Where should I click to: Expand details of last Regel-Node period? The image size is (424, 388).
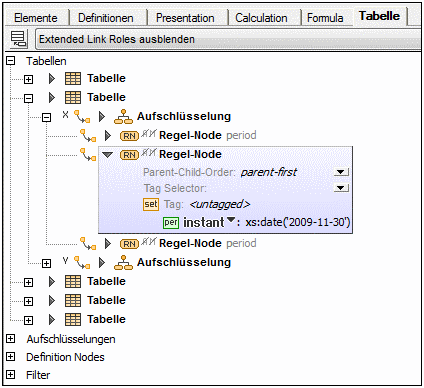[x=108, y=243]
